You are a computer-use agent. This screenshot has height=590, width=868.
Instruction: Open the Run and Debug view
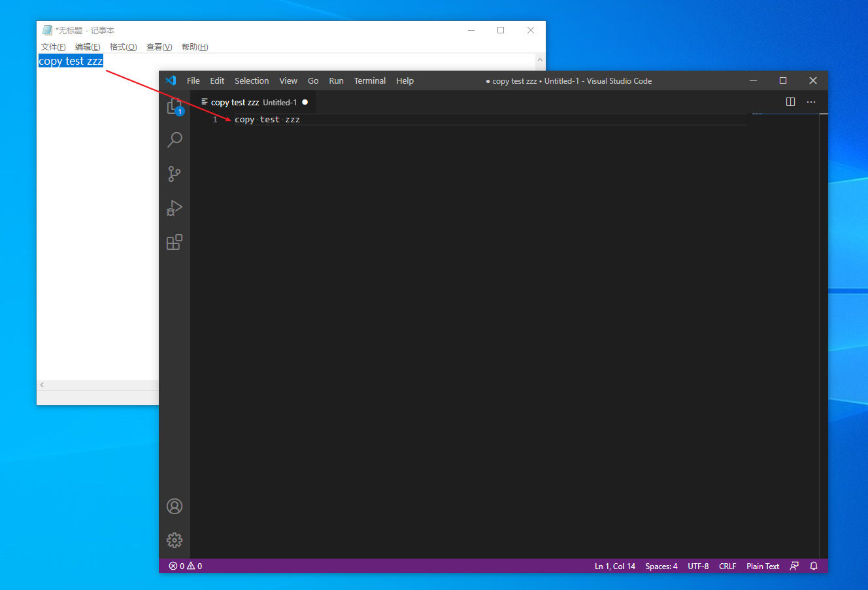(175, 208)
